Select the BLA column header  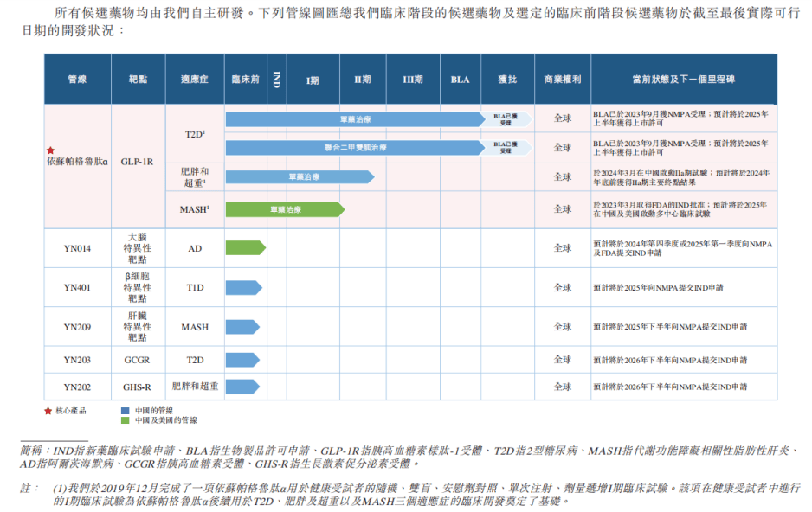[460, 79]
